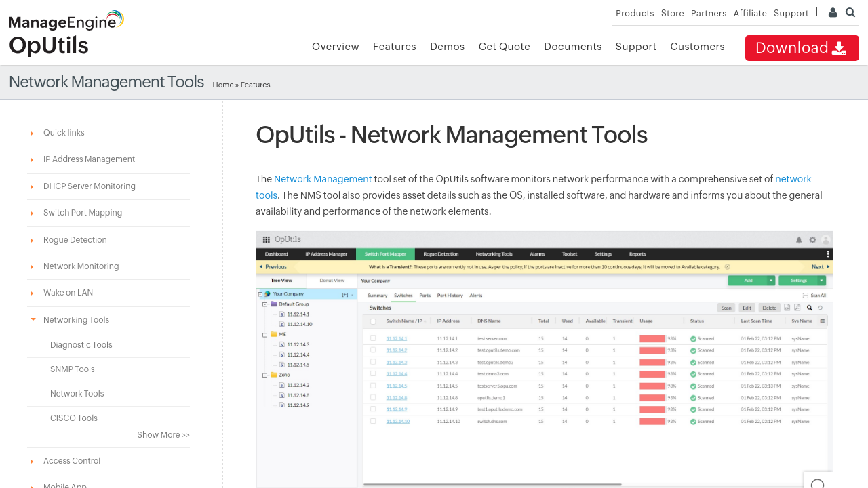Collapse the Networking Tools sidebar section

[x=76, y=320]
